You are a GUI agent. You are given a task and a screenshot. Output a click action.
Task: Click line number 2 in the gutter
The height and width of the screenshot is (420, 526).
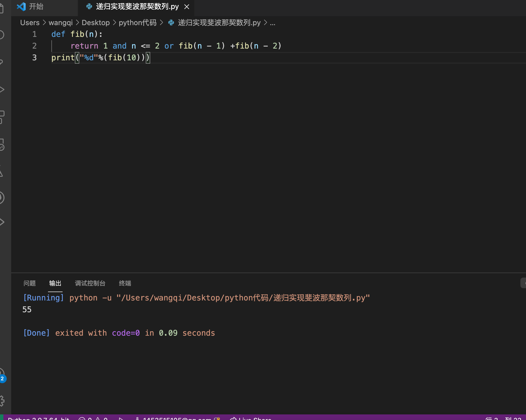[34, 46]
